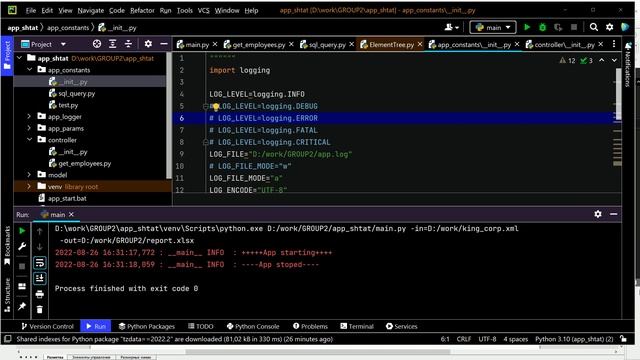This screenshot has width=640, height=360.
Task: Open the Terminal tool window
Action: point(357,326)
